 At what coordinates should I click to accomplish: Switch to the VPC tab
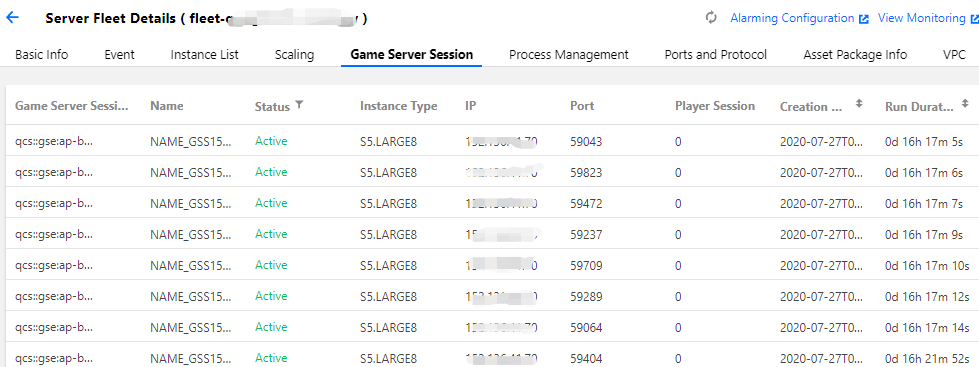click(x=955, y=55)
